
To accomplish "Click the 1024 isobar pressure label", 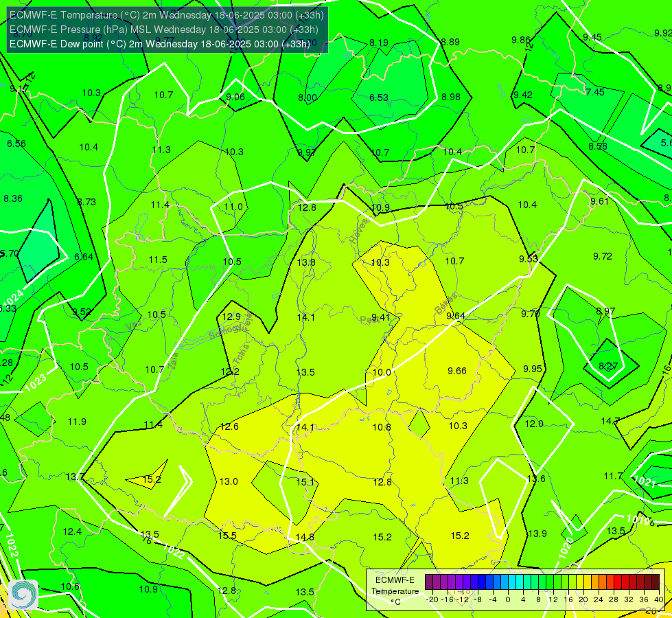I will click(x=13, y=299).
